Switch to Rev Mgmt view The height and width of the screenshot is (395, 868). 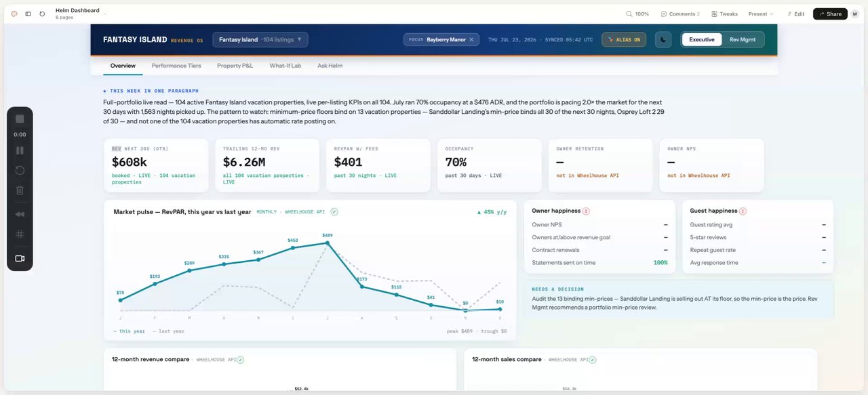(x=743, y=39)
